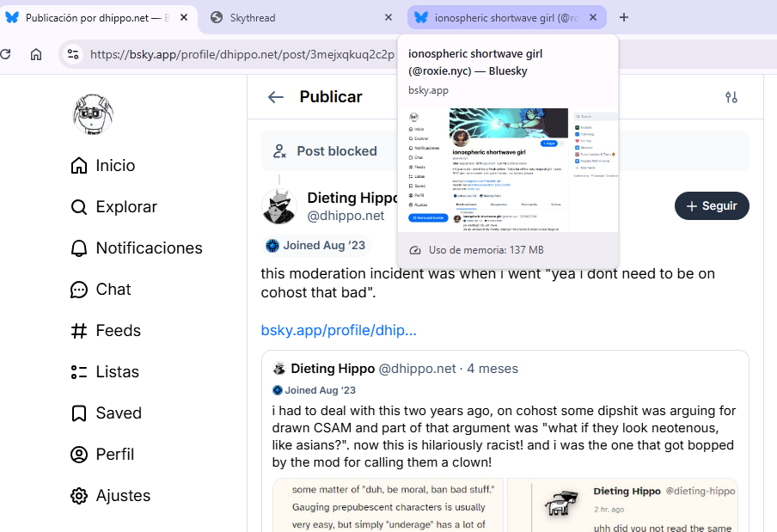Viewport: 777px width, 532px height.
Task: Open Perfil in the sidebar
Action: 79,455
